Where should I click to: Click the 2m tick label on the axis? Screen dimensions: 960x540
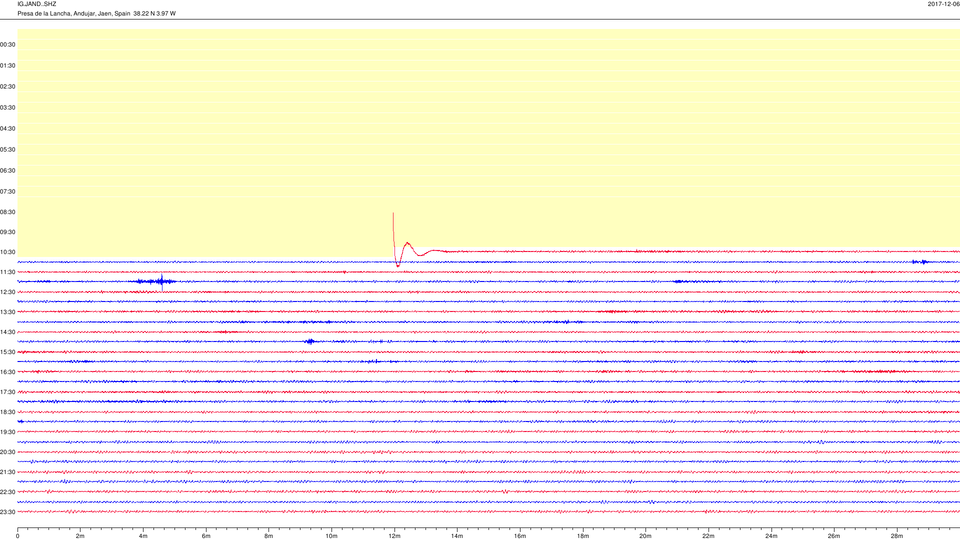pyautogui.click(x=80, y=536)
